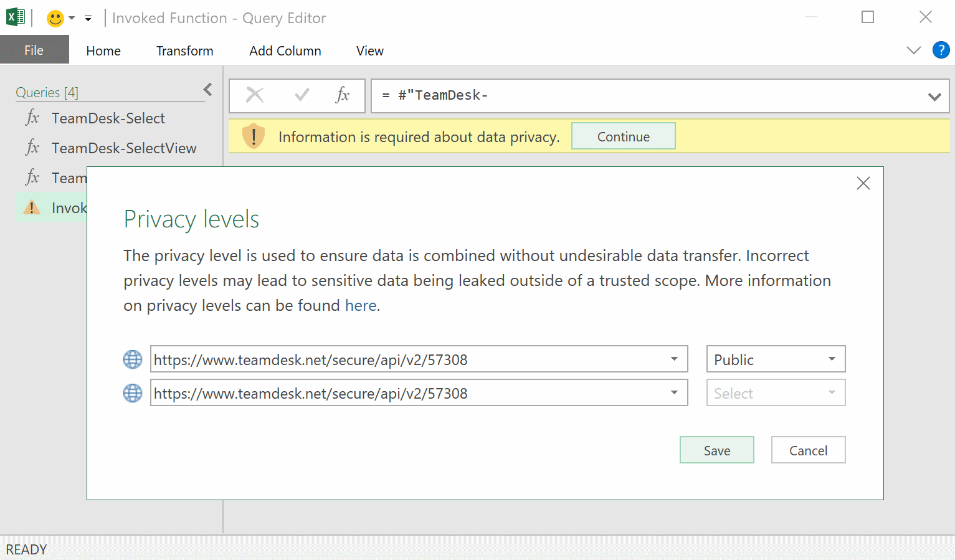Viewport: 955px width, 560px height.
Task: Open the Transform ribbon tab
Action: pos(184,51)
